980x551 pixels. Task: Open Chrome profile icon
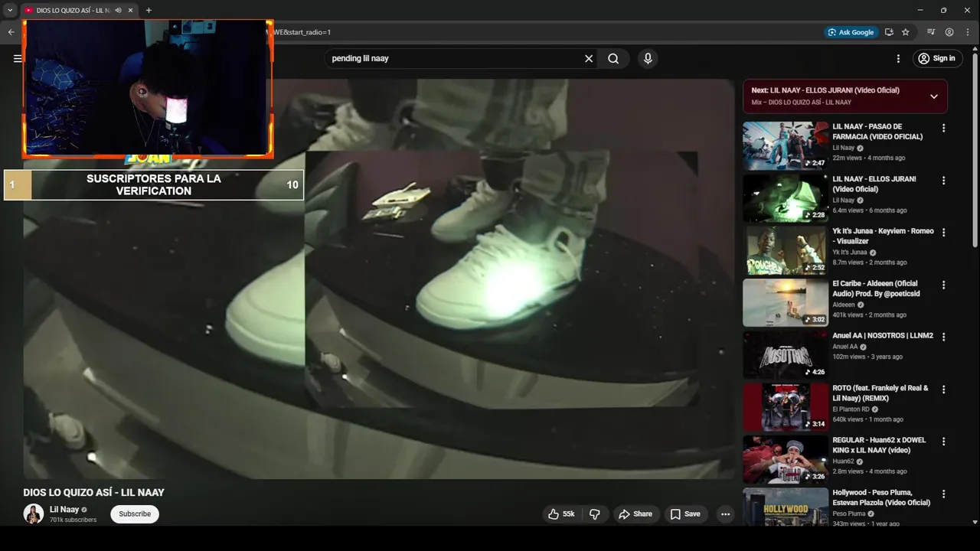pyautogui.click(x=949, y=32)
